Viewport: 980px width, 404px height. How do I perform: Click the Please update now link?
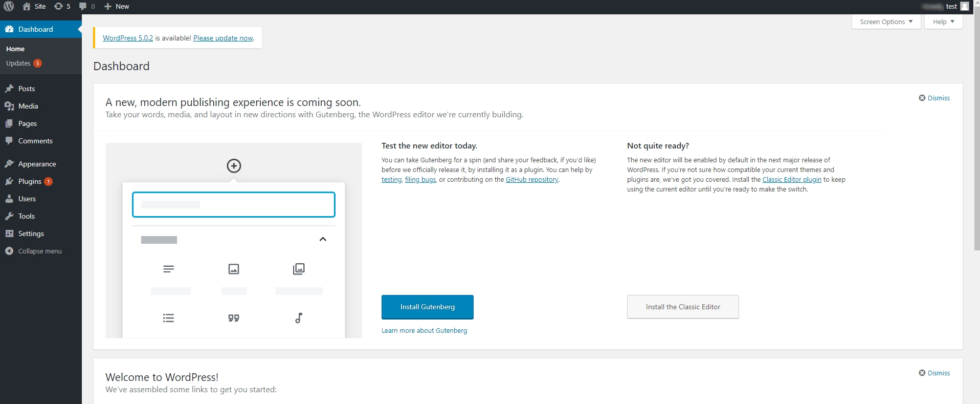223,38
